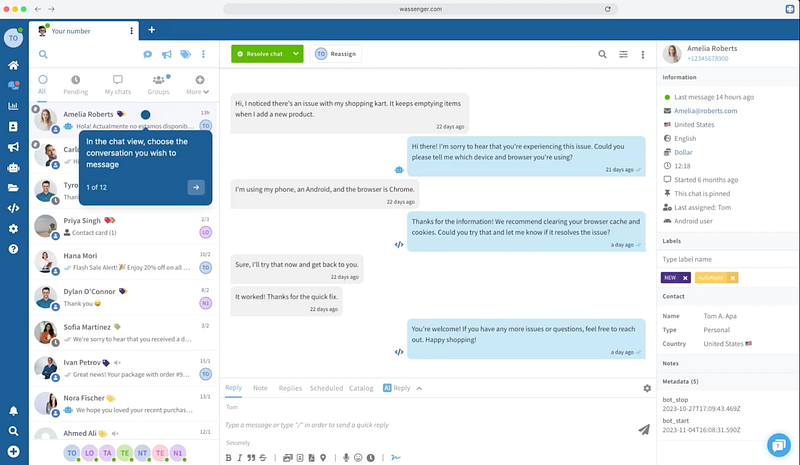Switch to the Pending chats tab
Viewport: 800px width, 465px height.
[76, 84]
